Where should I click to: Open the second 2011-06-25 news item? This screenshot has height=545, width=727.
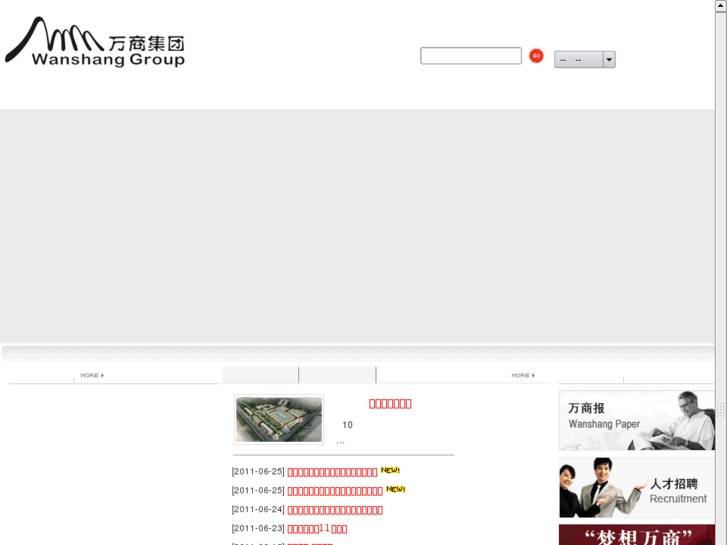pyautogui.click(x=335, y=491)
